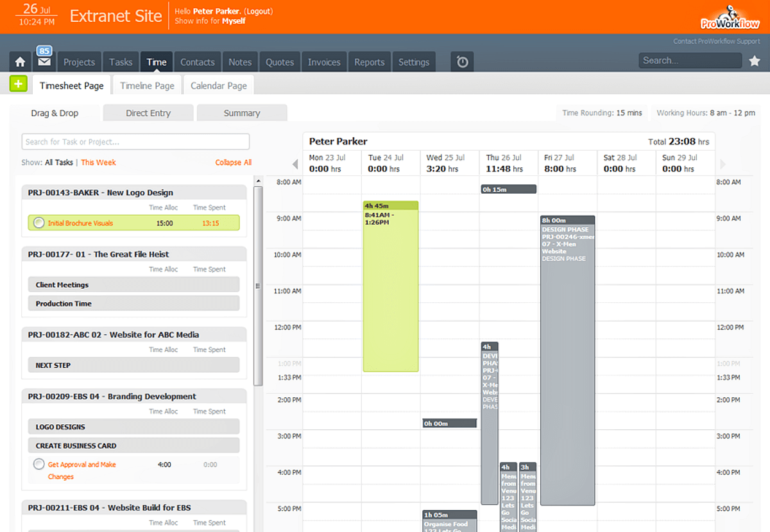Go to previous week arrow
This screenshot has width=770, height=532.
(x=295, y=164)
